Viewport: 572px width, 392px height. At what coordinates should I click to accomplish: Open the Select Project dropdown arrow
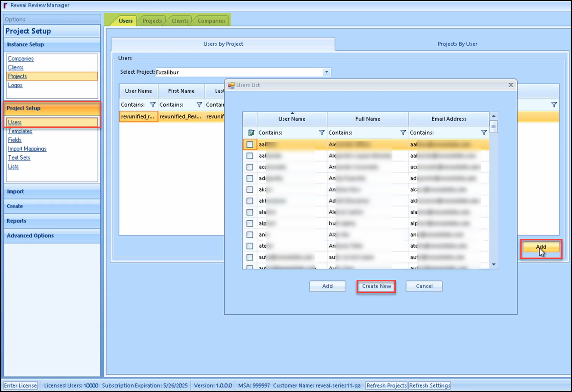pos(327,72)
